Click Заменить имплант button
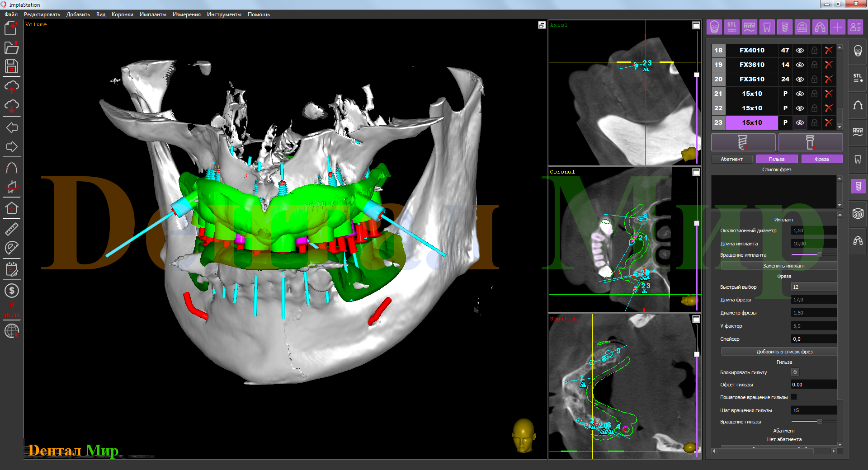 click(x=778, y=266)
